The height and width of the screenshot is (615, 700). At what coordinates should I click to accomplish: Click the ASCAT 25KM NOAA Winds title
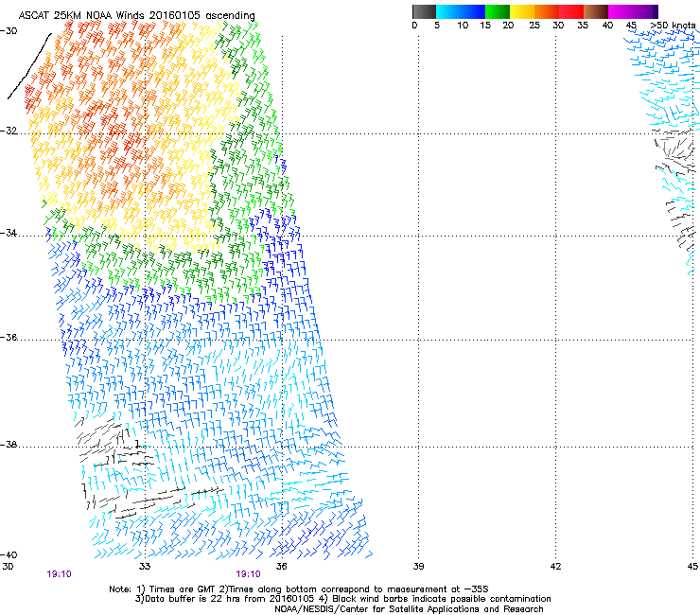click(136, 15)
